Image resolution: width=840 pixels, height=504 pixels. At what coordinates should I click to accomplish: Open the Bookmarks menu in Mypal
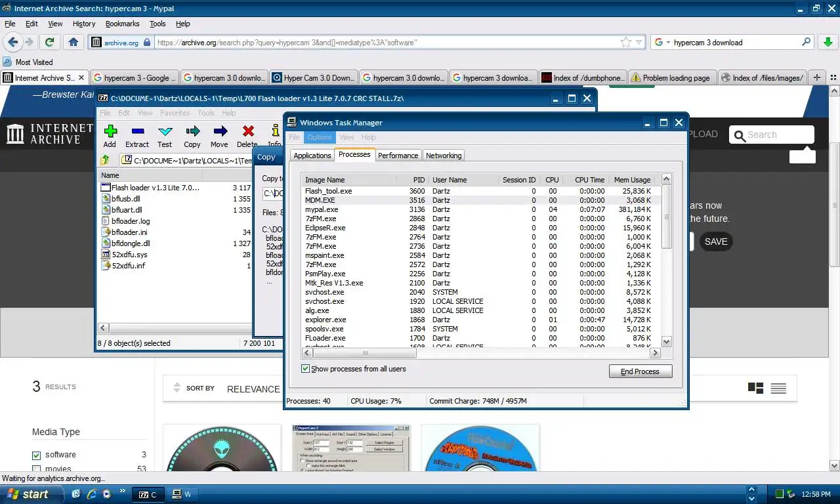click(x=122, y=24)
